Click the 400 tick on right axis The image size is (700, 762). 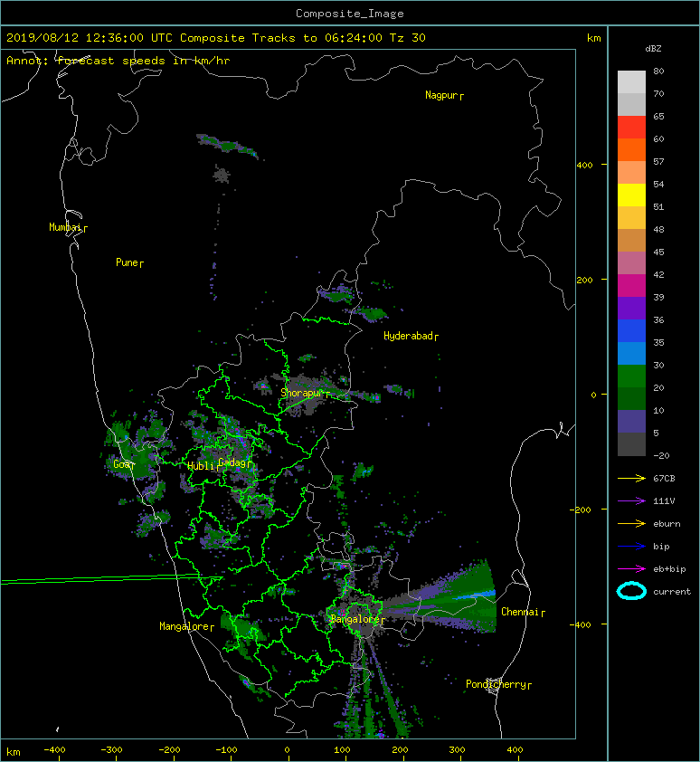click(585, 166)
